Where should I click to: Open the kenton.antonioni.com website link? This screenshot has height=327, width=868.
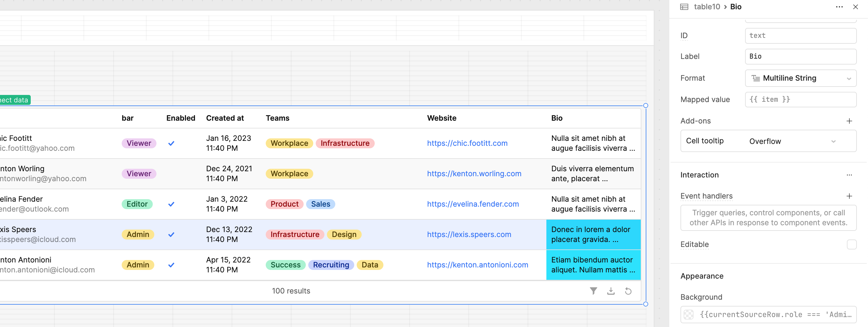(x=477, y=265)
